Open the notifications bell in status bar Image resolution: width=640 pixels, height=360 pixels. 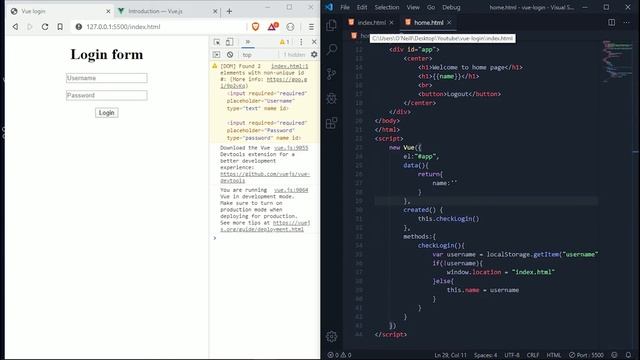629,355
